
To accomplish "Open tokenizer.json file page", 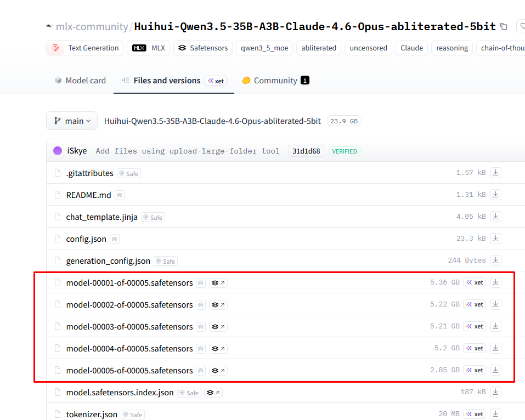I will (x=92, y=415).
